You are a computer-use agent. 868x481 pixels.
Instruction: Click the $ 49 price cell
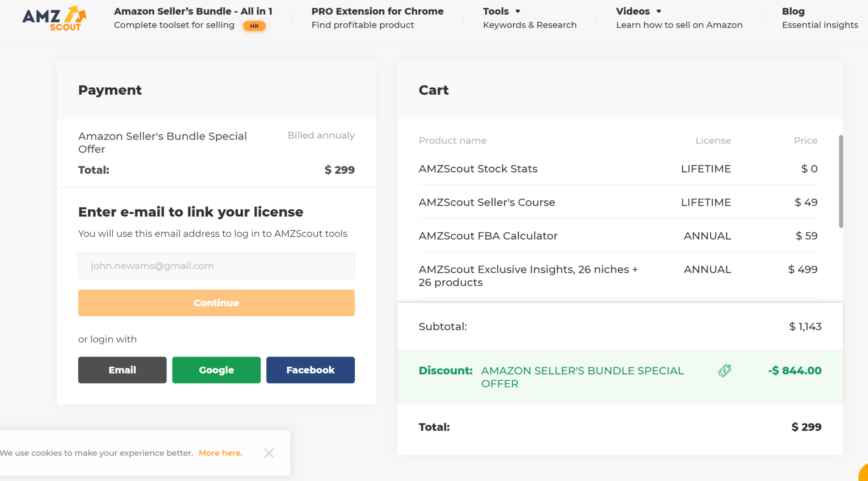[806, 202]
